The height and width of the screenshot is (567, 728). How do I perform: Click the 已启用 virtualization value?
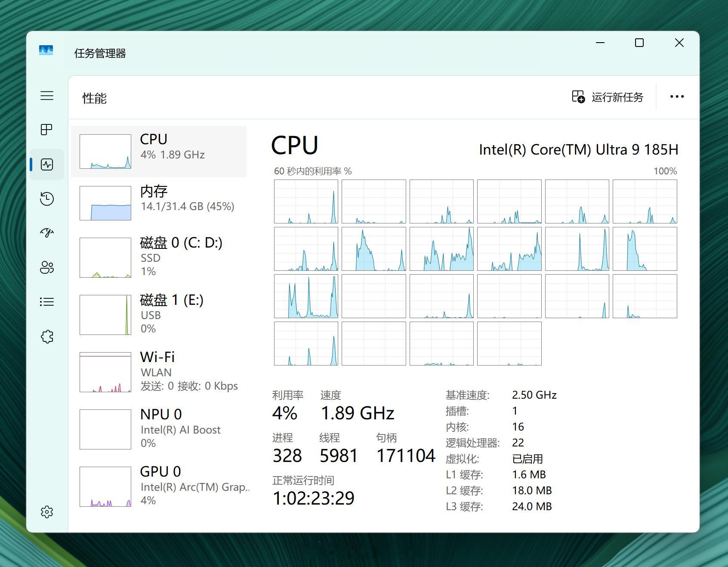(527, 459)
